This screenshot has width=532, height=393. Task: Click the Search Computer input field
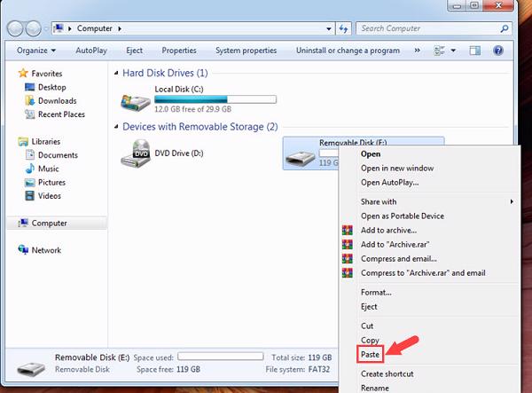429,29
